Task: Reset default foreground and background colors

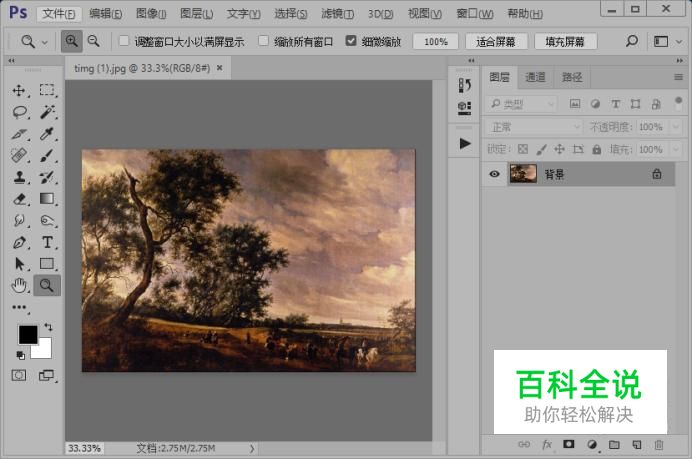Action: (x=20, y=355)
